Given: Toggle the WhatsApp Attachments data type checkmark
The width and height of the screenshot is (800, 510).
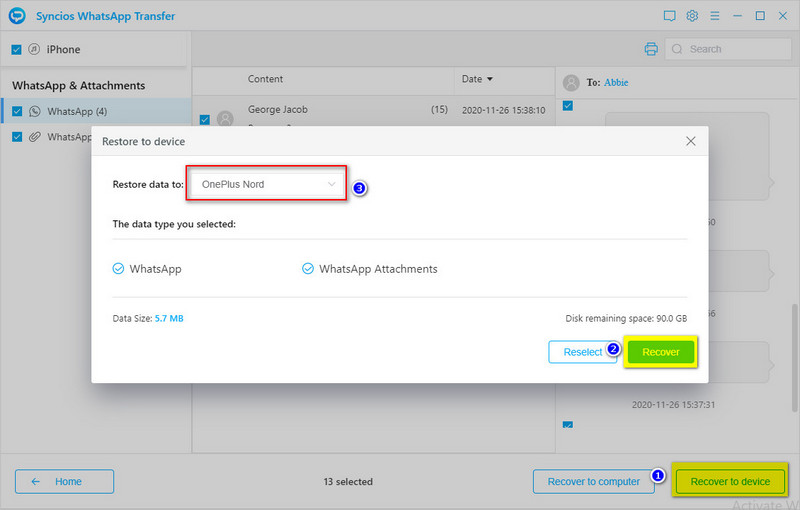Looking at the screenshot, I should [x=308, y=269].
